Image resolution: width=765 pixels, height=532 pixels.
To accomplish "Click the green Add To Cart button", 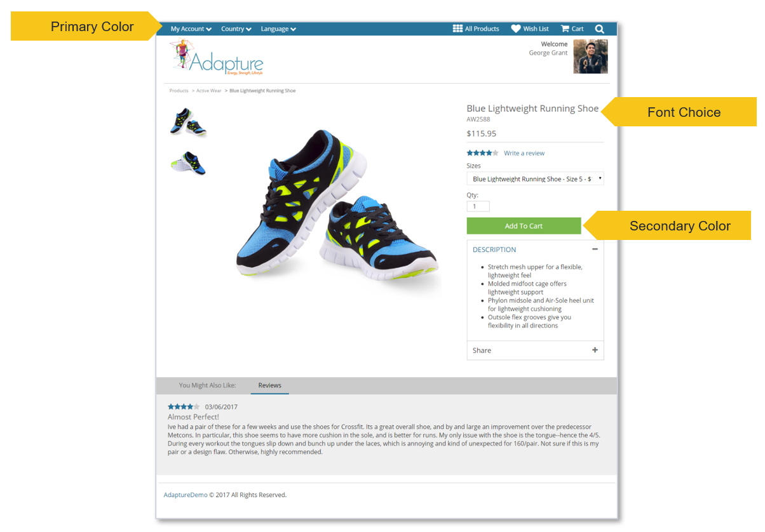I will pyautogui.click(x=524, y=226).
